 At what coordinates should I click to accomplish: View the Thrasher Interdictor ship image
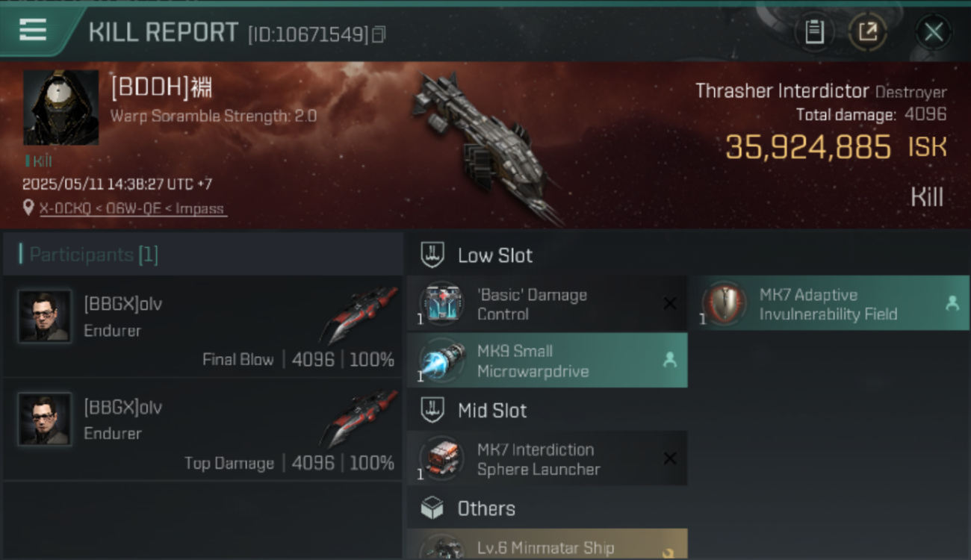coord(486,146)
